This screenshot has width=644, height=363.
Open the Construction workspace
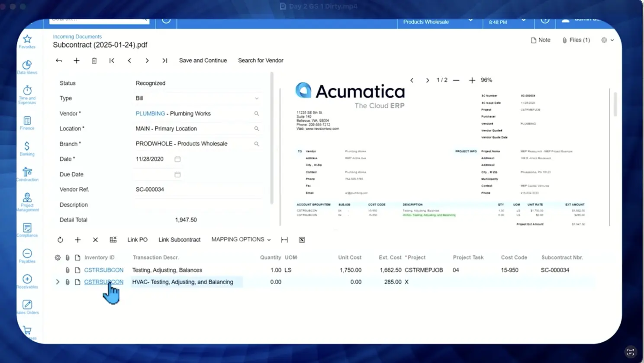coord(27,174)
